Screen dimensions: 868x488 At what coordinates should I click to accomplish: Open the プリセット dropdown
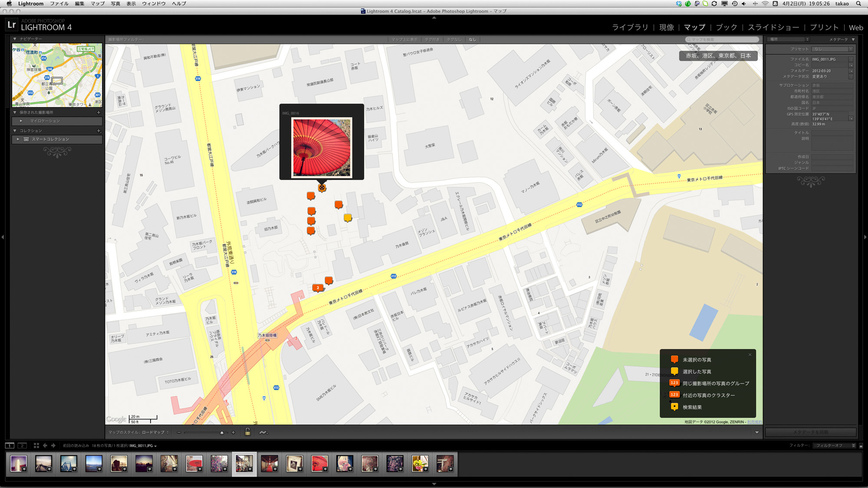(832, 49)
